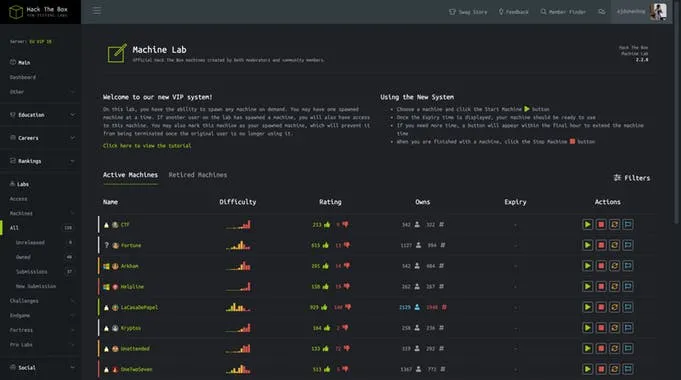Click the flag icon for Unattended
Screen dimensions: 681x380
[628, 348]
